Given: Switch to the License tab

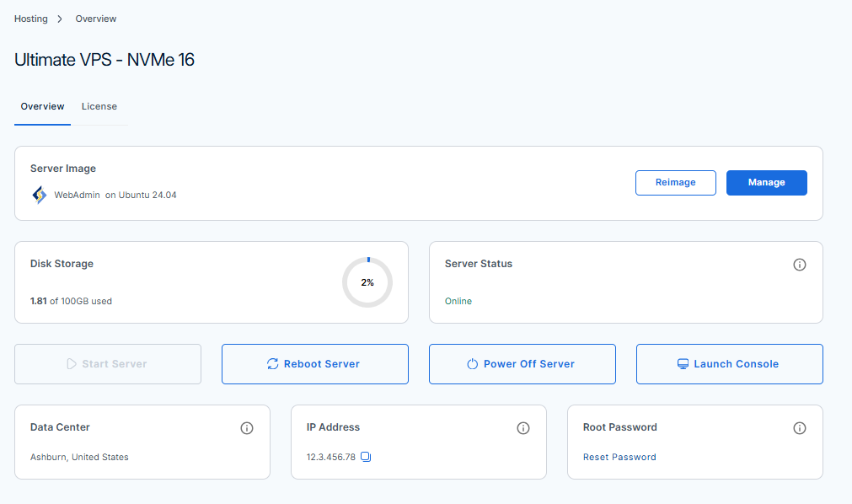Looking at the screenshot, I should pos(99,106).
